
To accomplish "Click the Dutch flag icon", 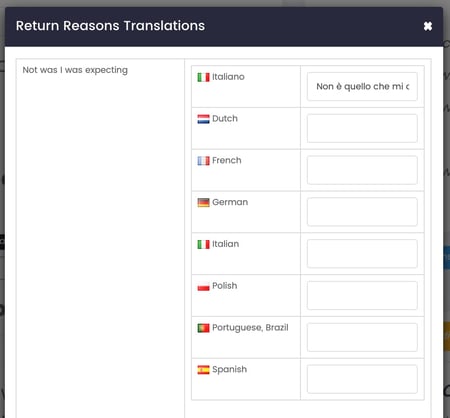I will tap(203, 119).
